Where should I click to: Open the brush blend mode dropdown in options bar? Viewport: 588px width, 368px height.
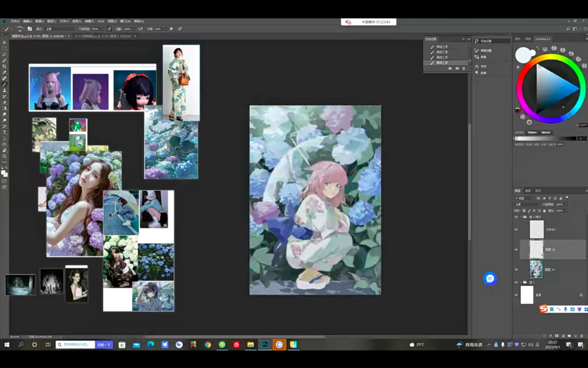coord(59,29)
